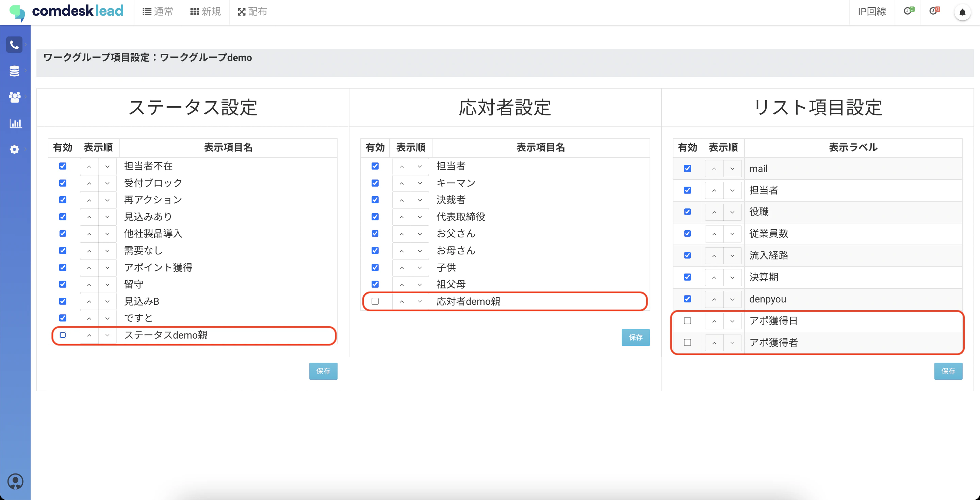Image resolution: width=980 pixels, height=500 pixels.
Task: Save the ステータス設定 panel
Action: (323, 371)
